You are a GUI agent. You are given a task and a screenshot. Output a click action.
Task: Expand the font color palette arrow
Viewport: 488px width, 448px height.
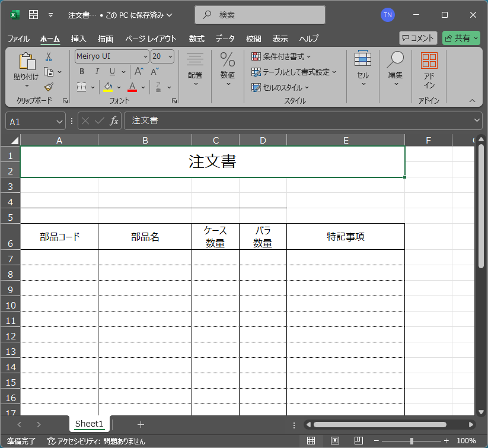click(143, 88)
